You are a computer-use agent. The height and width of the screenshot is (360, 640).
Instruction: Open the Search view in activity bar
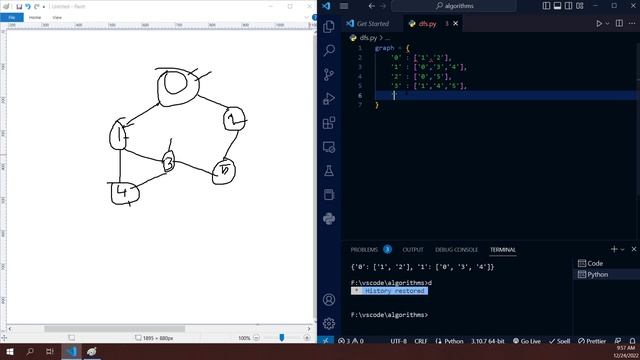point(329,51)
